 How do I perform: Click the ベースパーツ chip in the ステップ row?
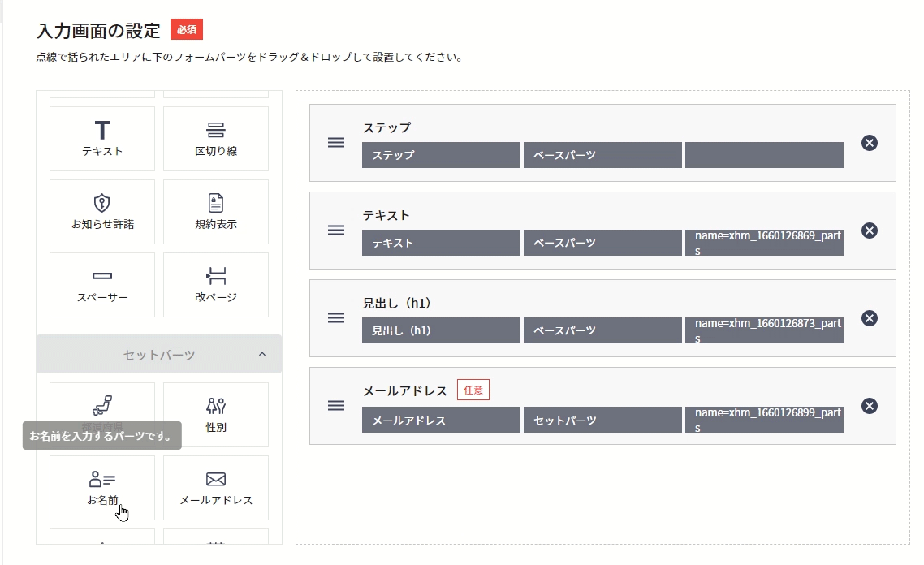[602, 155]
